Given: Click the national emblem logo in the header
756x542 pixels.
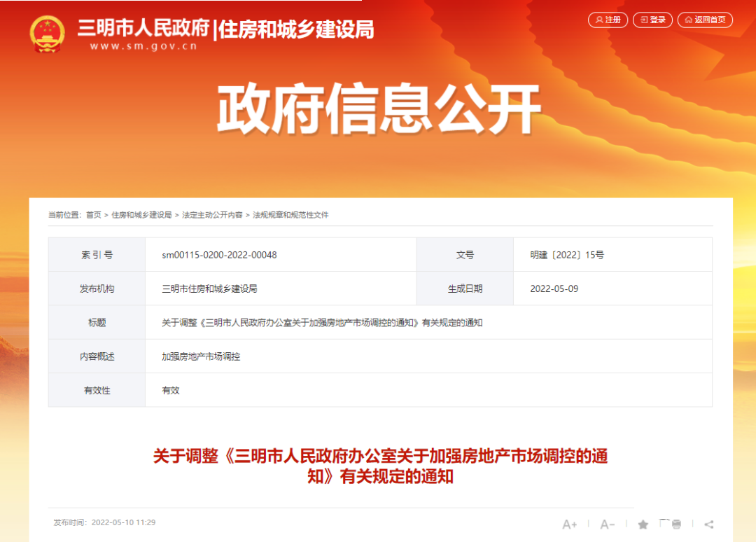Looking at the screenshot, I should click(x=47, y=32).
